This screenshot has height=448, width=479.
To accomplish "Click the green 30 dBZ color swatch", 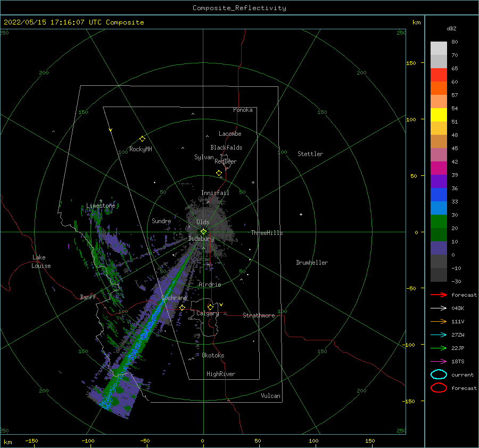I will (x=439, y=222).
